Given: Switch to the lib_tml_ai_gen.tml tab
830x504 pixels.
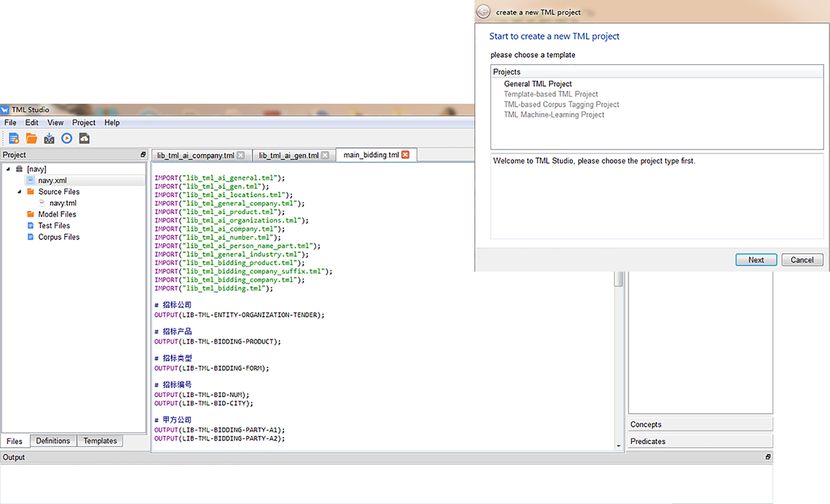Looking at the screenshot, I should (288, 155).
